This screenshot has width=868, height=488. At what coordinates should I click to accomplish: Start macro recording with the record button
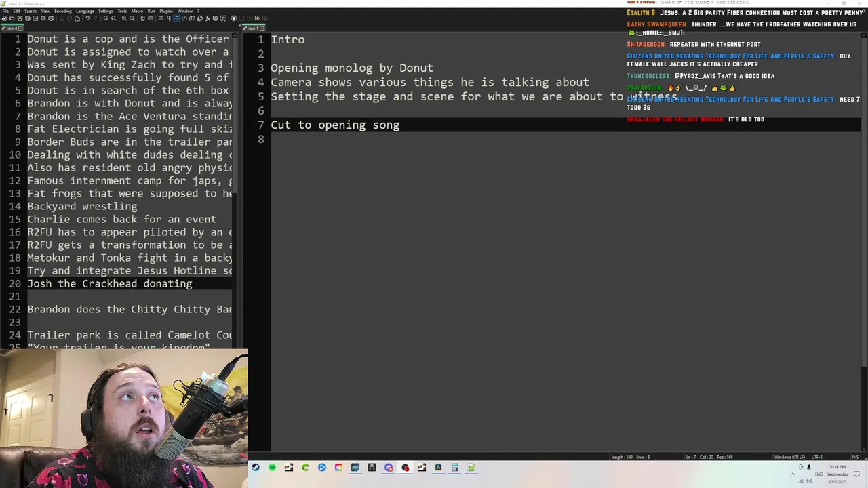pos(234,18)
